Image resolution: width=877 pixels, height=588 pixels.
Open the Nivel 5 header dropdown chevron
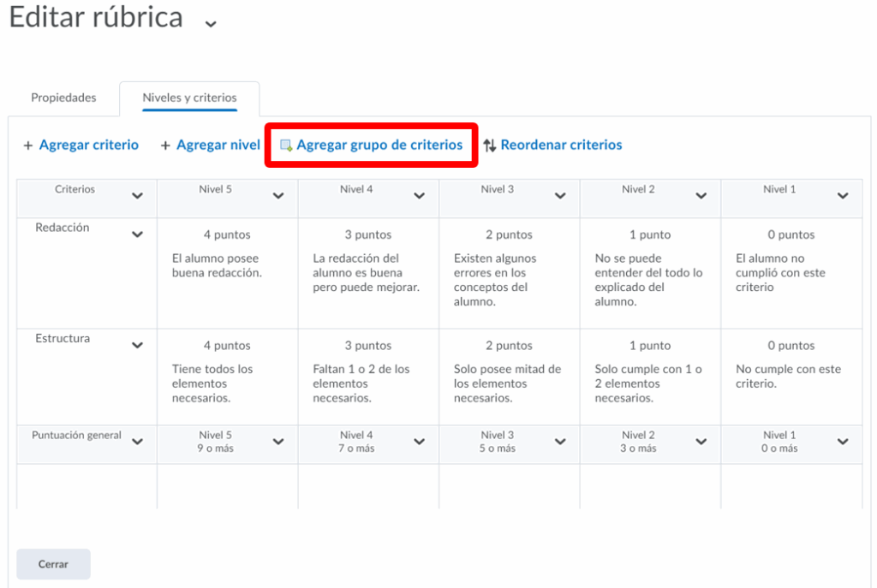click(278, 196)
